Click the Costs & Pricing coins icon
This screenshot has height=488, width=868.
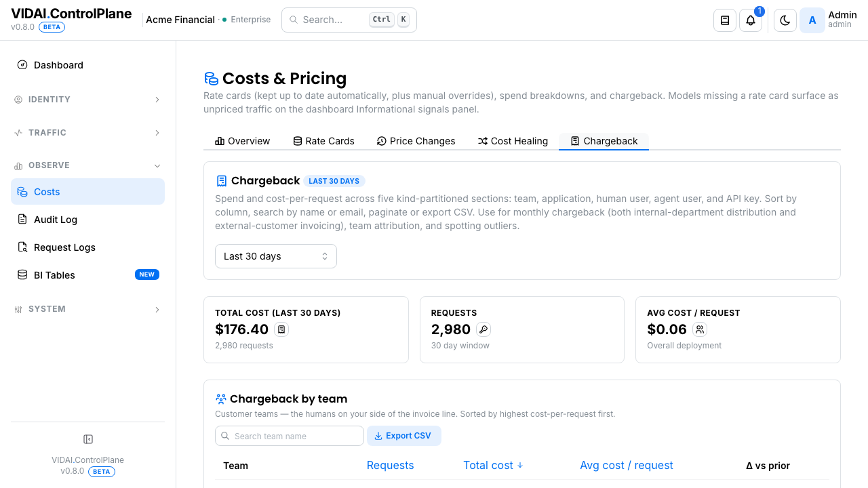(x=211, y=79)
